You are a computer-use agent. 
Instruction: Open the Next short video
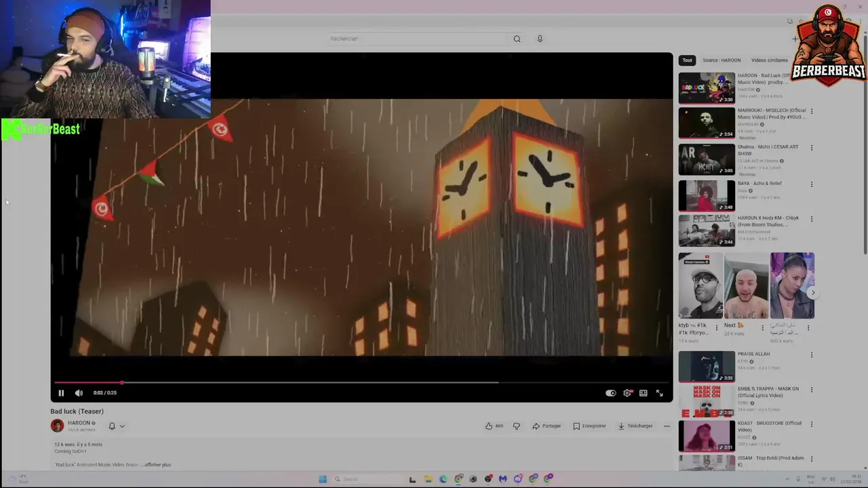pyautogui.click(x=746, y=286)
